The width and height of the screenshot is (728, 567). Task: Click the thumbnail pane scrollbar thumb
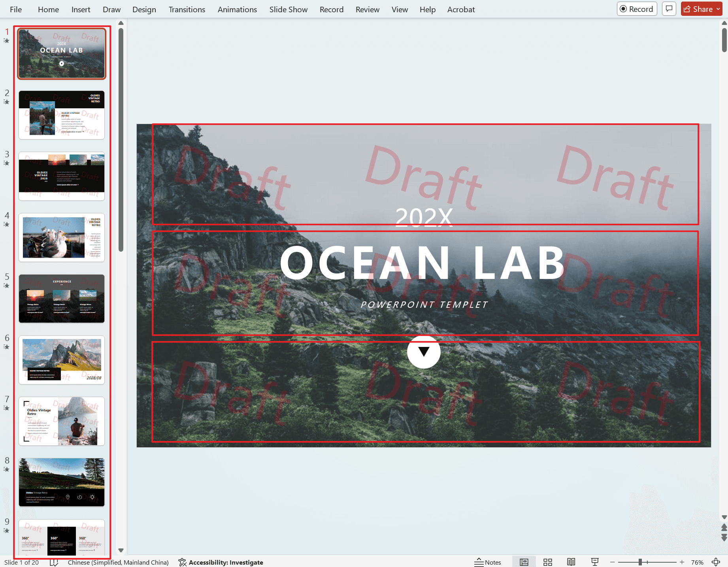pos(121,139)
